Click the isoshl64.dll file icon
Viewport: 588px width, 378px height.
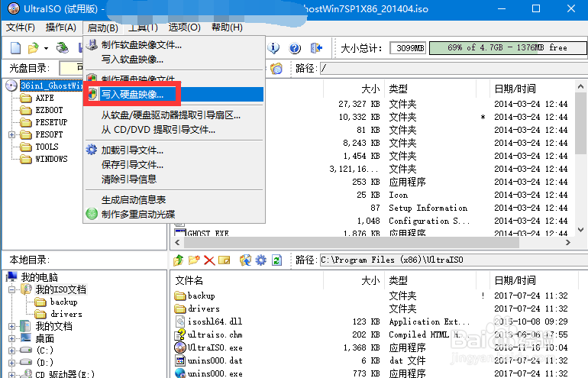coord(180,321)
